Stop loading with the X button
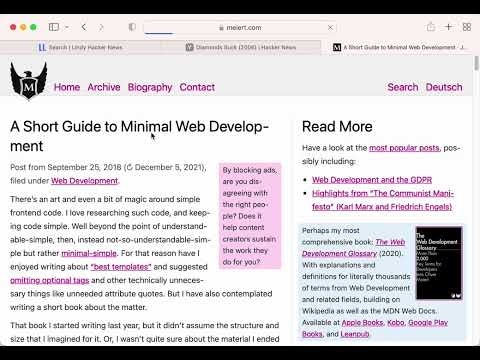Viewport: 480px width, 360px height. pyautogui.click(x=330, y=28)
